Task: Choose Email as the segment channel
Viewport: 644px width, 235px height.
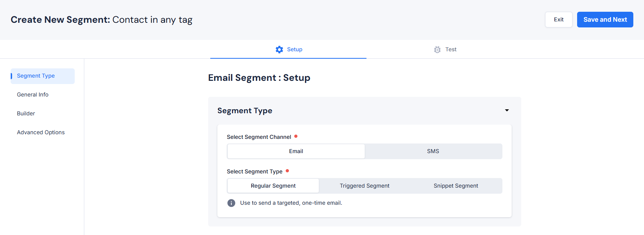Action: click(x=296, y=151)
